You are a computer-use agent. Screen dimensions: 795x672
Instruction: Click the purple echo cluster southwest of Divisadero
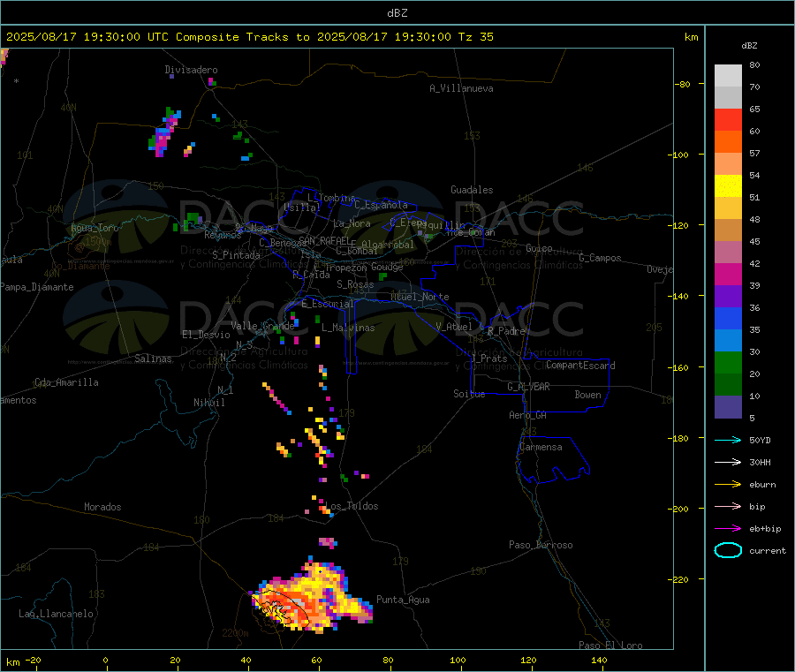click(164, 132)
